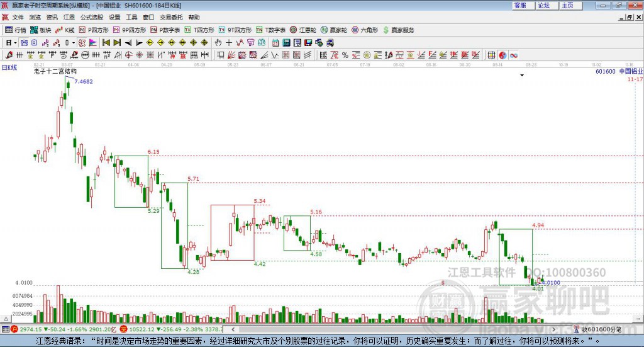Click the 601600 stock code
The height and width of the screenshot is (347, 644).
pyautogui.click(x=606, y=72)
